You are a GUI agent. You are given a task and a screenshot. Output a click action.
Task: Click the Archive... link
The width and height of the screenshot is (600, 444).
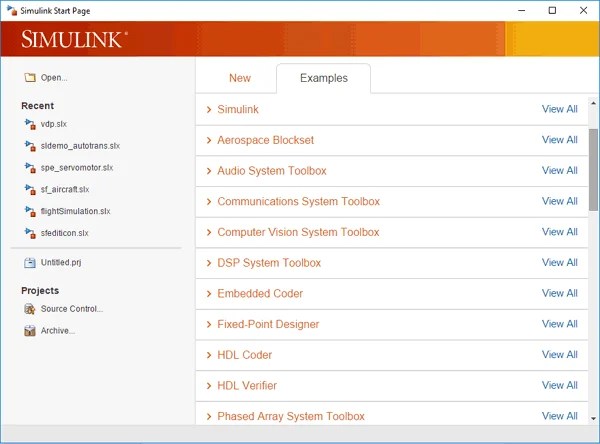click(x=58, y=331)
